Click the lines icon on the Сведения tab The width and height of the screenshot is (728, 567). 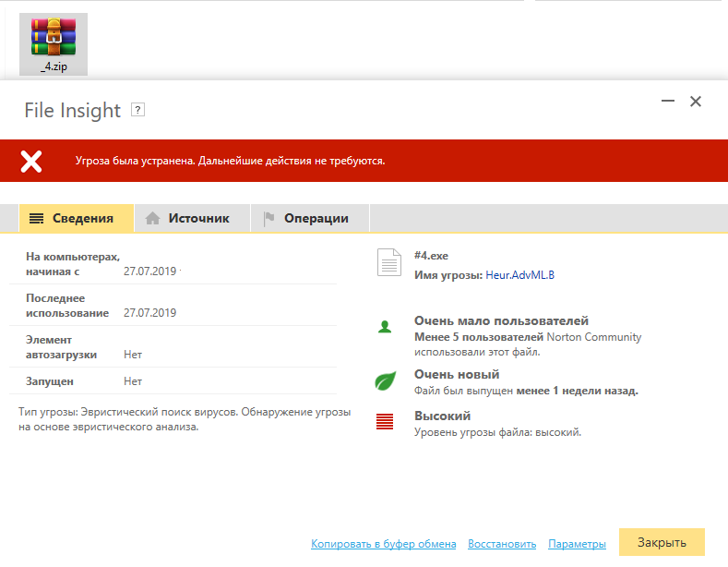point(36,218)
